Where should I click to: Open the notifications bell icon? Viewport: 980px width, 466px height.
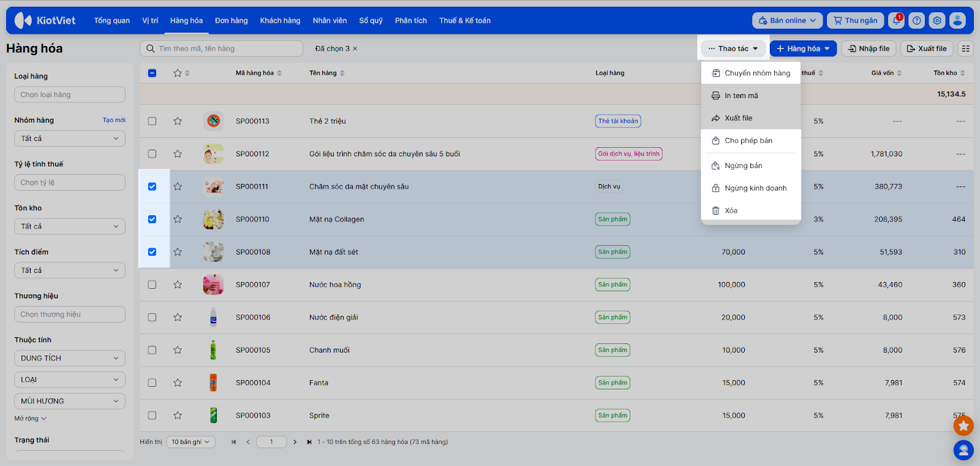(897, 20)
